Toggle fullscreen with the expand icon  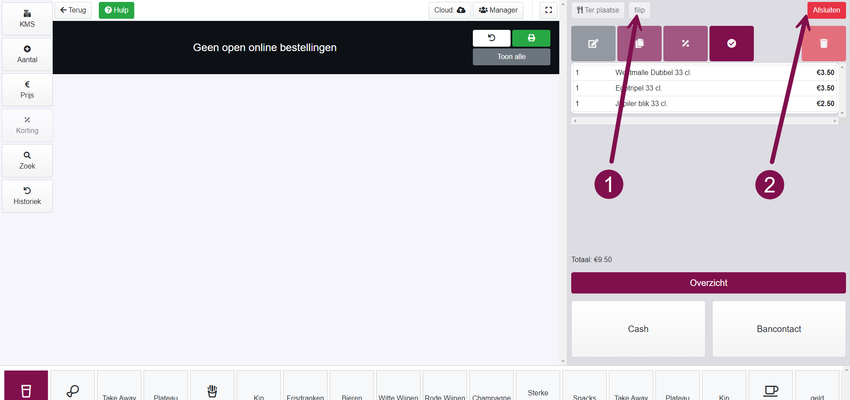(549, 10)
